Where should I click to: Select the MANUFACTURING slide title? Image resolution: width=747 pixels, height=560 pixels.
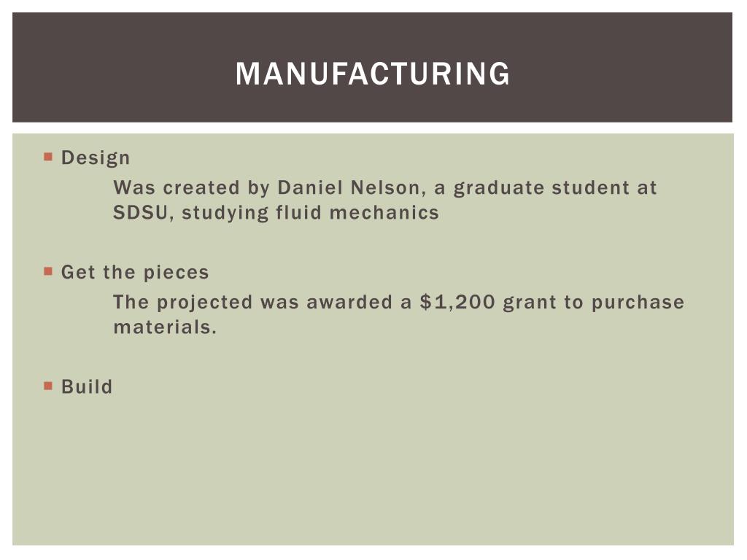[x=373, y=74]
